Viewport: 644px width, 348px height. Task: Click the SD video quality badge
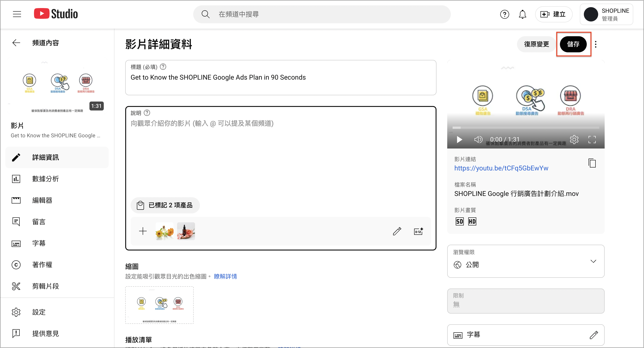460,221
